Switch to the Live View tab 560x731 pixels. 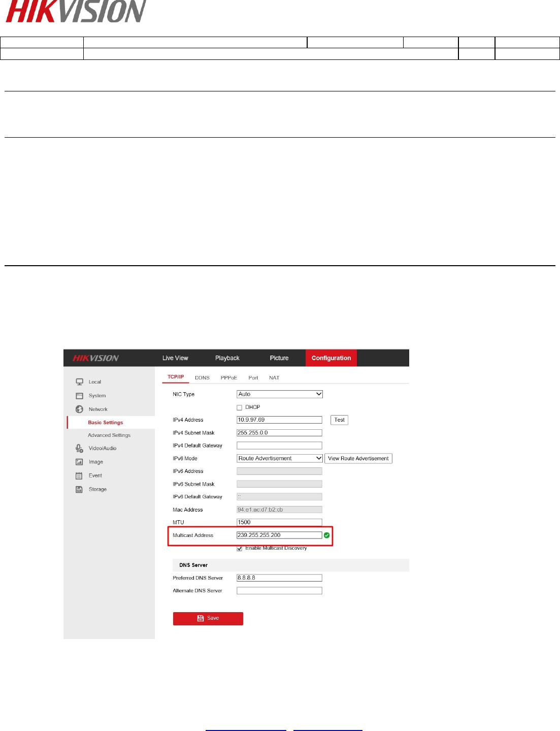coord(175,358)
